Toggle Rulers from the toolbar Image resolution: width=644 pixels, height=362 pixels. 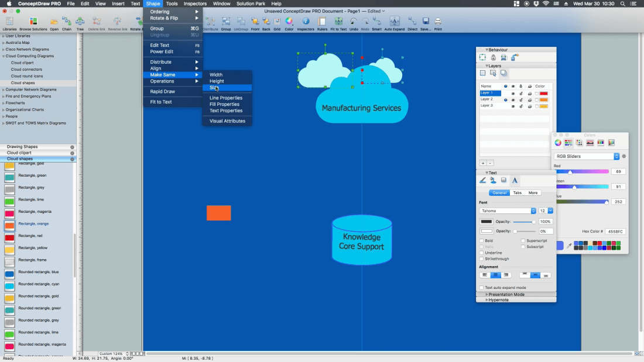[322, 23]
